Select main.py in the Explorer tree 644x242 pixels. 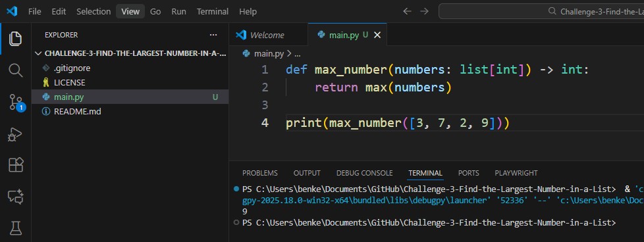130,97
